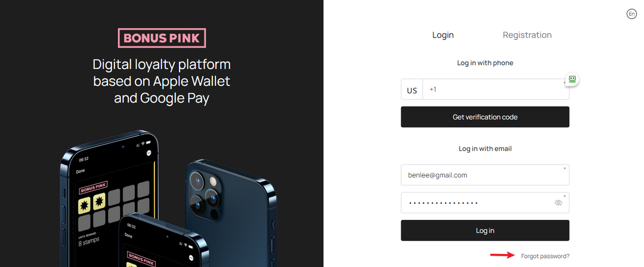Switch to the Registration tab
Screen dimensions: 644x267
527,35
